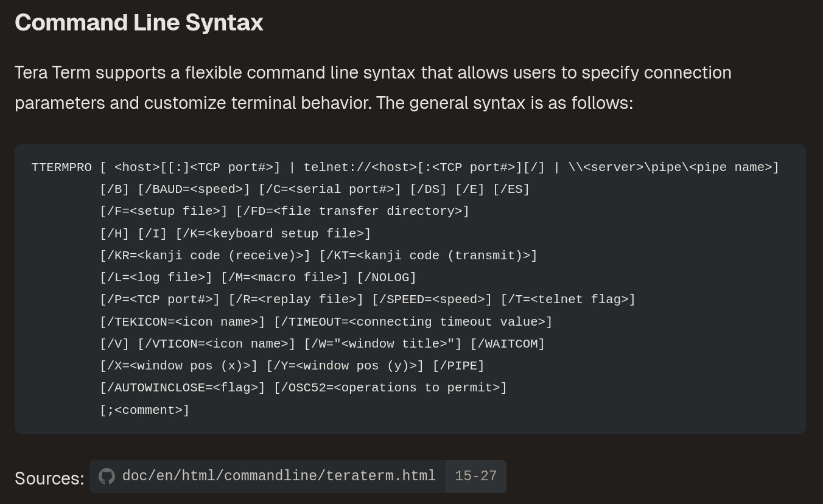This screenshot has height=504, width=823.
Task: Click the 15-27 line range badge
Action: tap(475, 476)
